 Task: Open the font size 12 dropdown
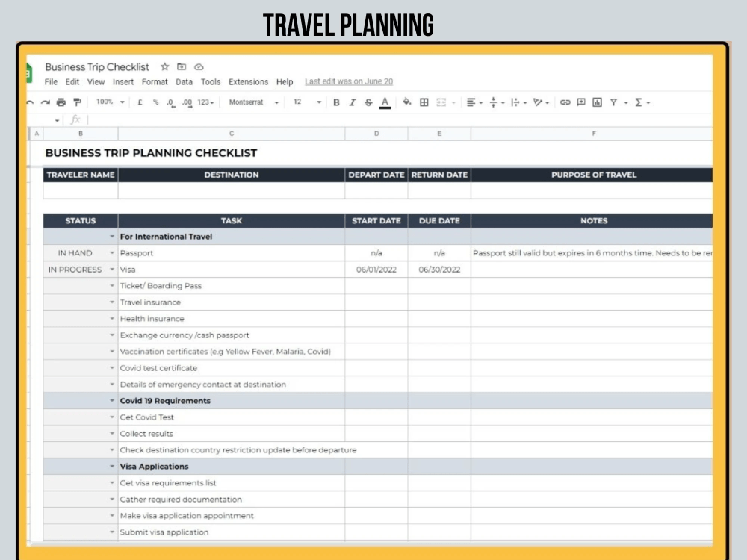coord(307,102)
